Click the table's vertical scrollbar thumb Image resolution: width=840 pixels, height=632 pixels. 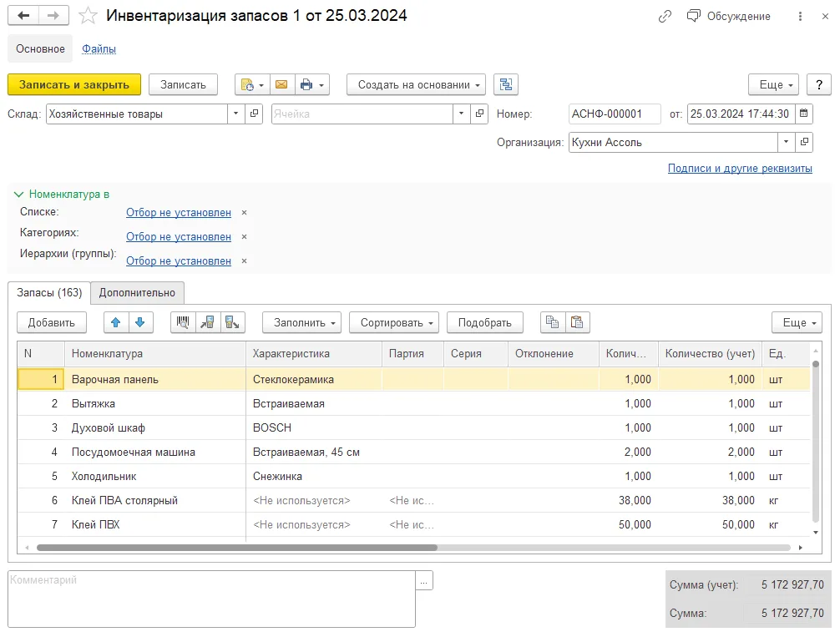tap(815, 364)
